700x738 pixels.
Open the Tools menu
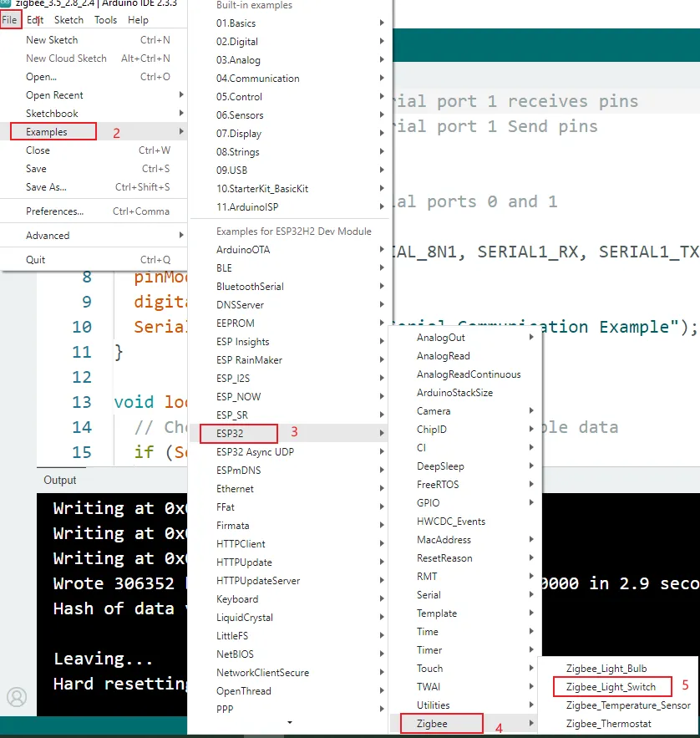point(105,20)
